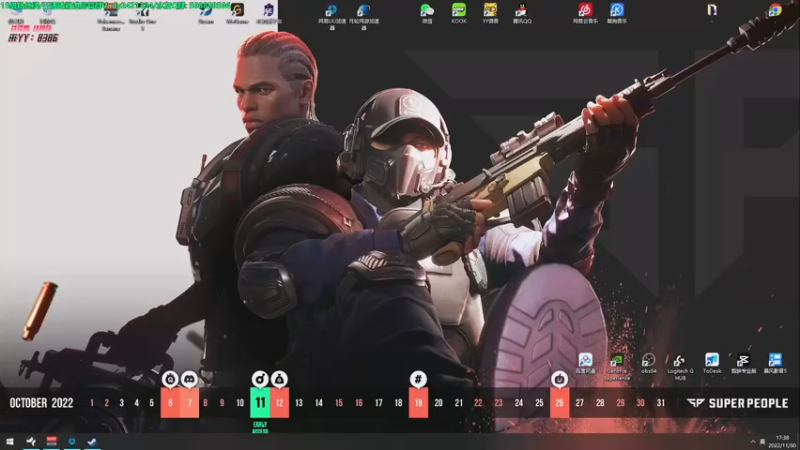Screen dimensions: 800x450
Task: Open the Logitech G HUB shortcut
Action: [680, 367]
